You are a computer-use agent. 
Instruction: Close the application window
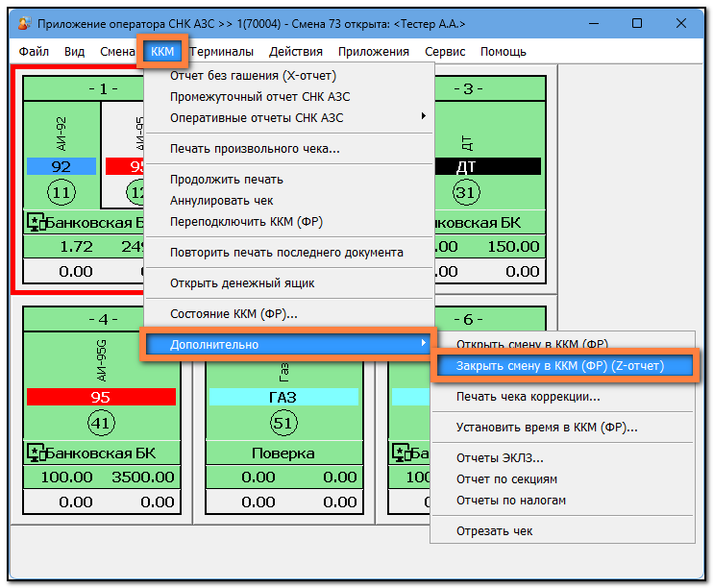coord(680,23)
